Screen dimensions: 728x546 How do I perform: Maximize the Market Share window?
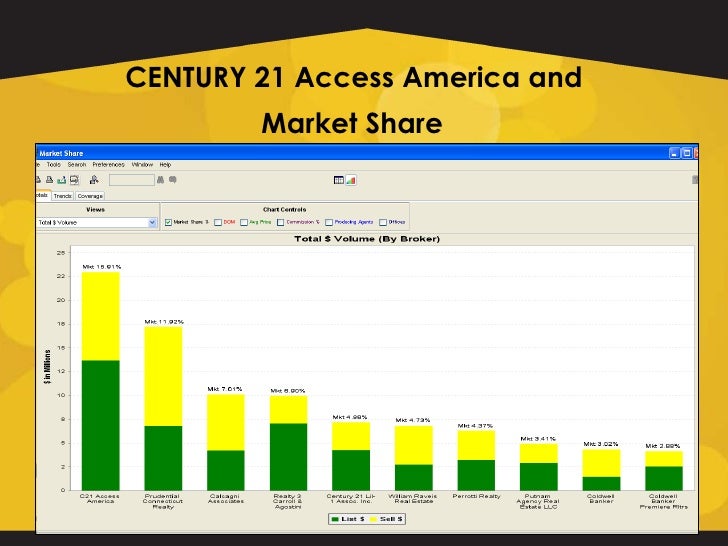point(687,153)
